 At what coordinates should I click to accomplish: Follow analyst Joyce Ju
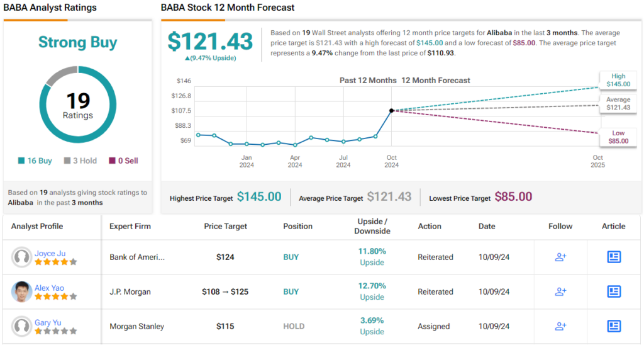560,257
